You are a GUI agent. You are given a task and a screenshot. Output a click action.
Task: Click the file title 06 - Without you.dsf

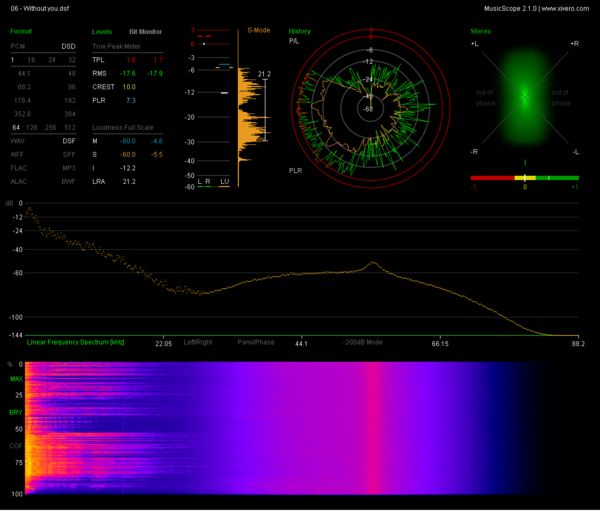(x=40, y=8)
